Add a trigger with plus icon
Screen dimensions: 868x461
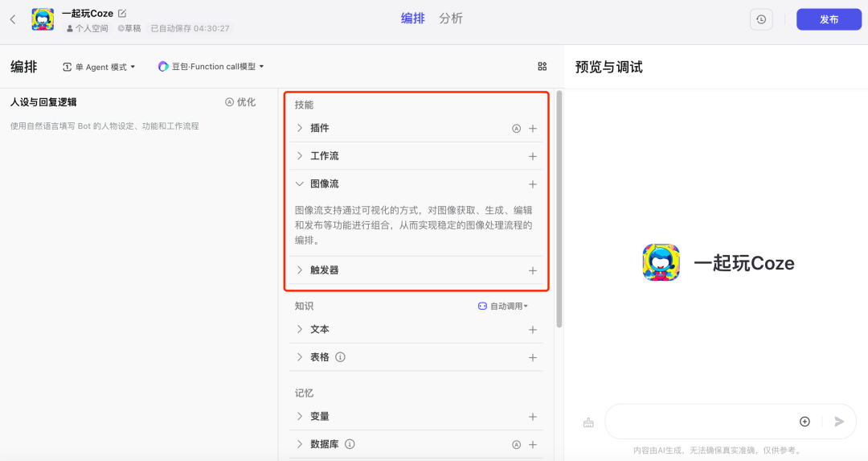click(533, 270)
